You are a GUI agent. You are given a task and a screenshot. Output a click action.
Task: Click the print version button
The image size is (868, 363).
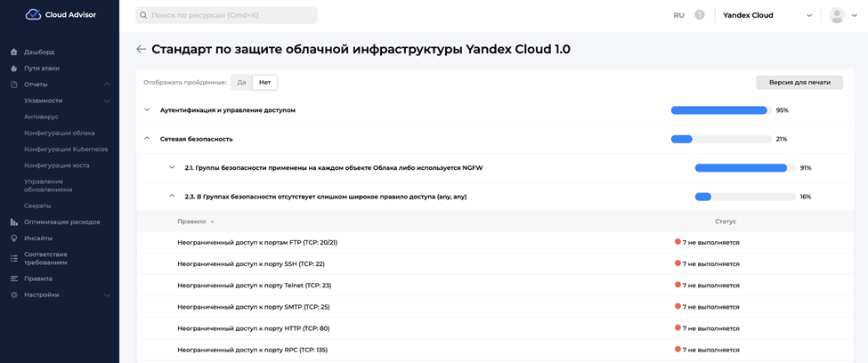click(799, 82)
